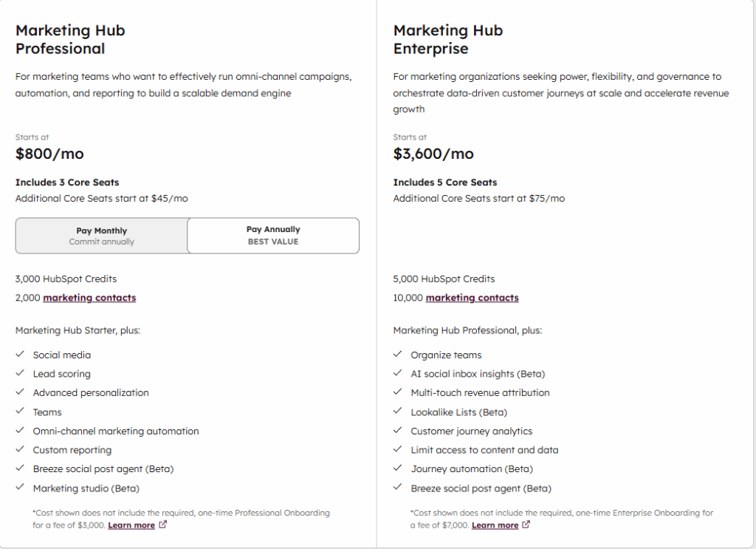Image resolution: width=756 pixels, height=549 pixels.
Task: Select the Pay Annually Best Value option
Action: click(273, 236)
